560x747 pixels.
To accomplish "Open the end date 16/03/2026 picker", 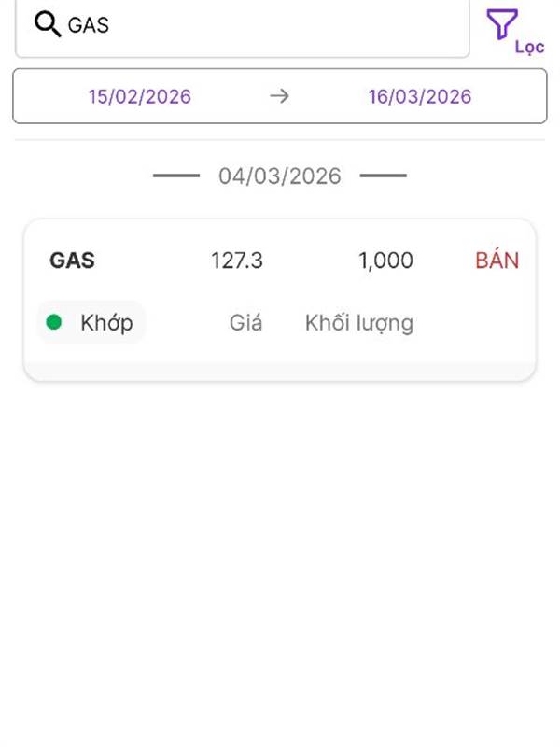I will tap(420, 96).
